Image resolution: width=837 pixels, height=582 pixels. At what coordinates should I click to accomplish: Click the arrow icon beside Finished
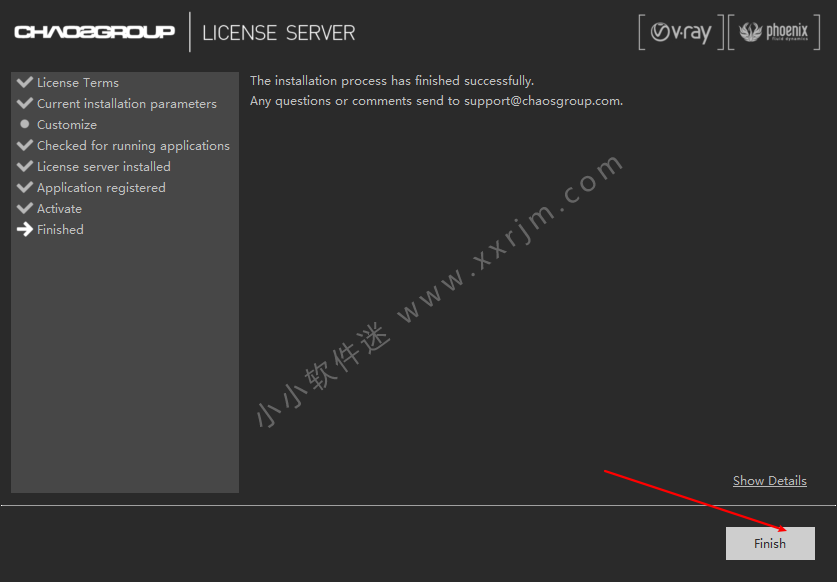25,230
